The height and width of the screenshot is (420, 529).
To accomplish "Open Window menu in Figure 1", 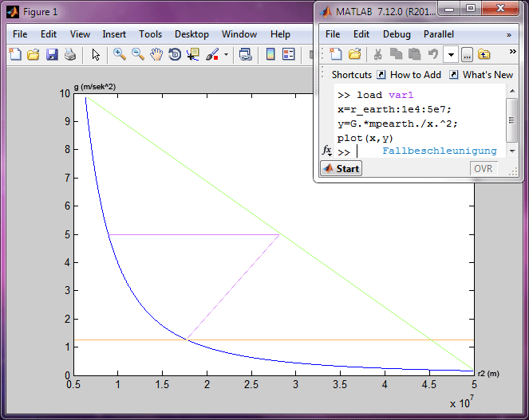I will pos(239,34).
